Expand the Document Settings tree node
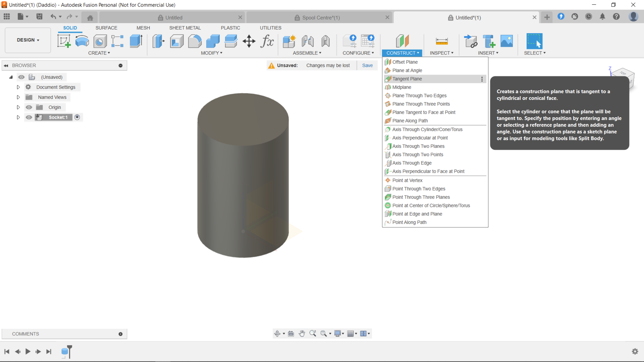 point(18,87)
